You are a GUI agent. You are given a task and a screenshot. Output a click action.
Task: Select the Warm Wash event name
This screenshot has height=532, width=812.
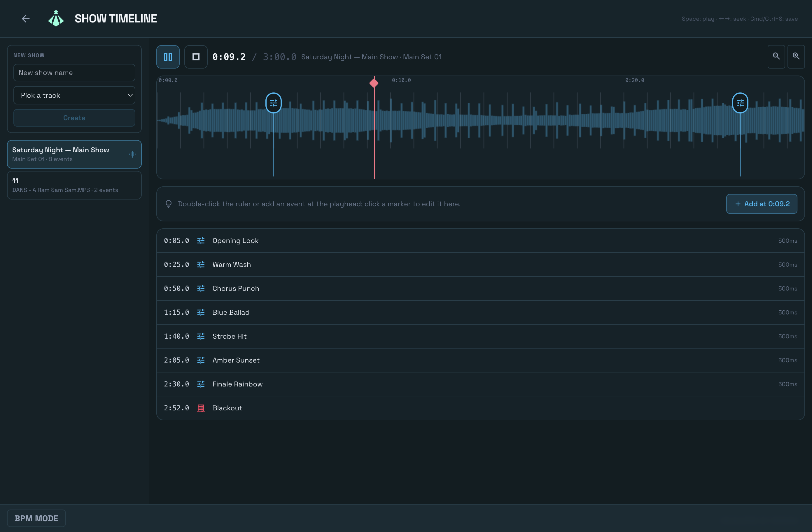[x=232, y=265]
